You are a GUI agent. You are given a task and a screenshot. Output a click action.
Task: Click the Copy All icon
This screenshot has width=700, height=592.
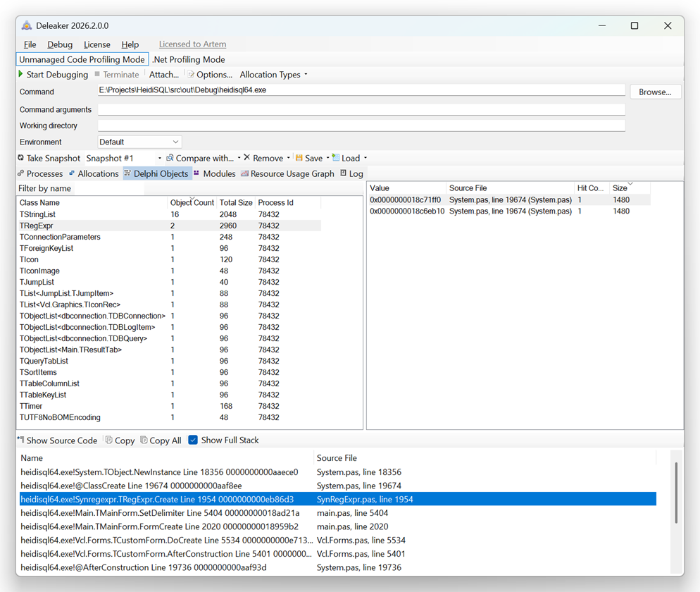tap(144, 440)
